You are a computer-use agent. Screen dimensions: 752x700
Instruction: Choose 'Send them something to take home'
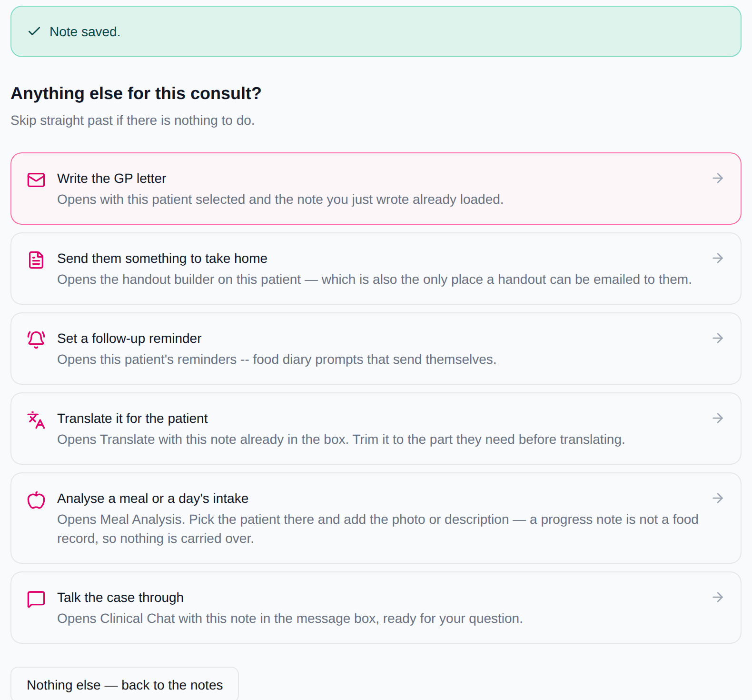162,259
